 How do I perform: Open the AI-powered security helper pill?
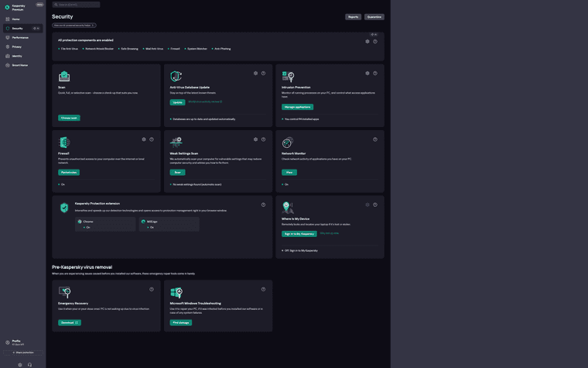73,25
